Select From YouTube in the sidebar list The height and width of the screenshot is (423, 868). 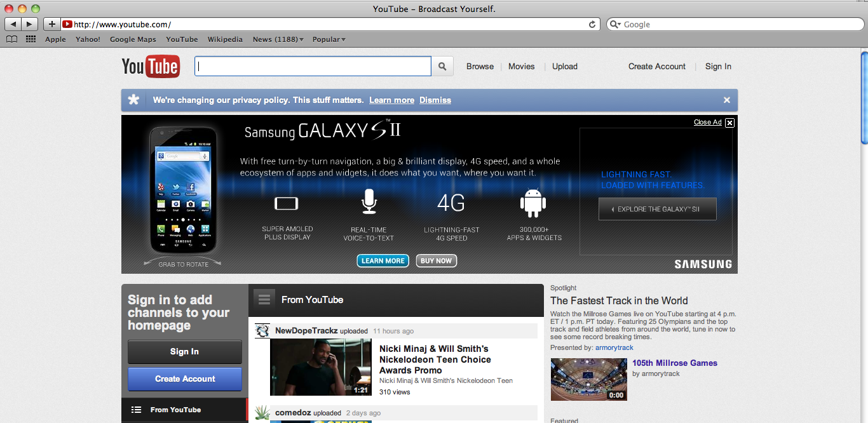tap(184, 410)
